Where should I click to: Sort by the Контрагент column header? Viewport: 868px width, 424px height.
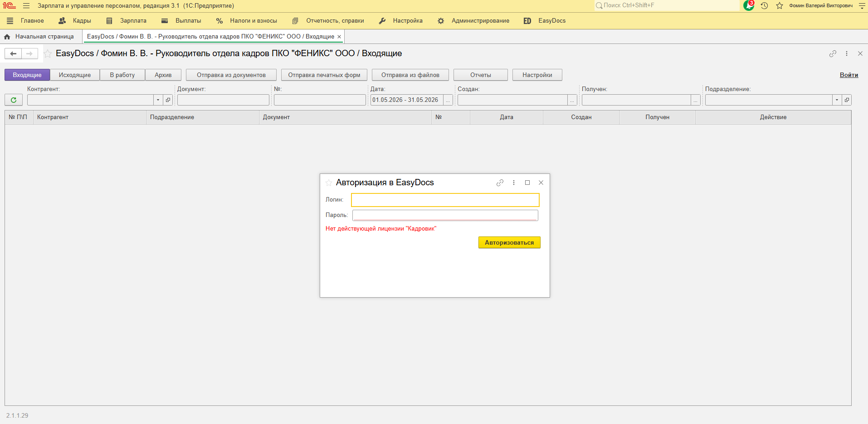click(x=90, y=117)
